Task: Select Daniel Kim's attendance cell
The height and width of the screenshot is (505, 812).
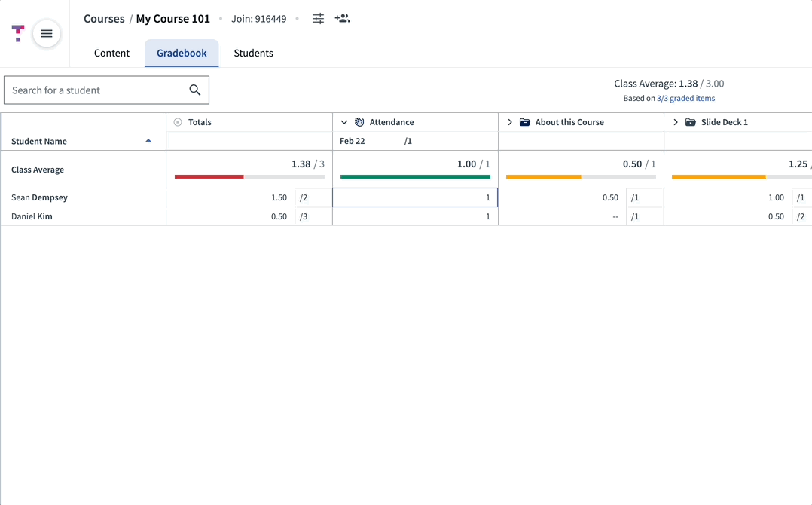Action: 415,216
